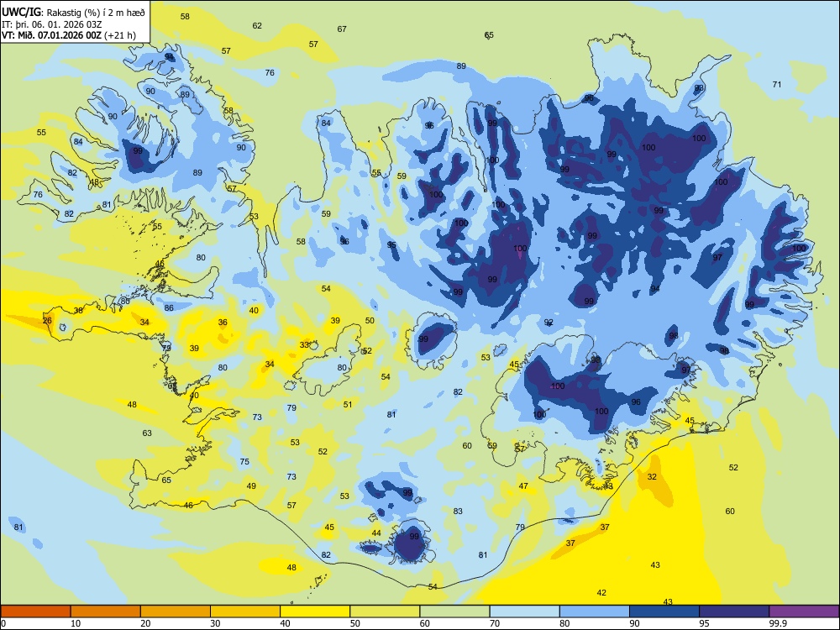Click the dark red-orange 0–10 legend swatch
Image resolution: width=840 pixels, height=630 pixels.
tap(35, 612)
